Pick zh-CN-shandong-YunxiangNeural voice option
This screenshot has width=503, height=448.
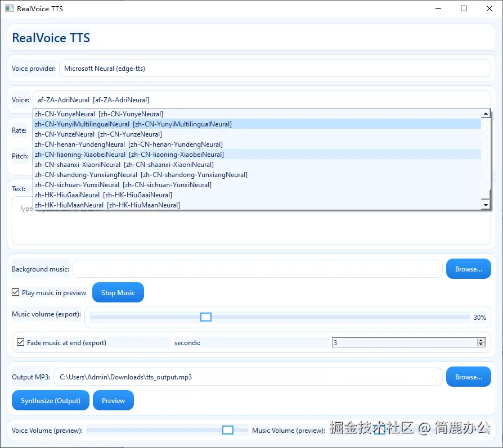point(257,175)
